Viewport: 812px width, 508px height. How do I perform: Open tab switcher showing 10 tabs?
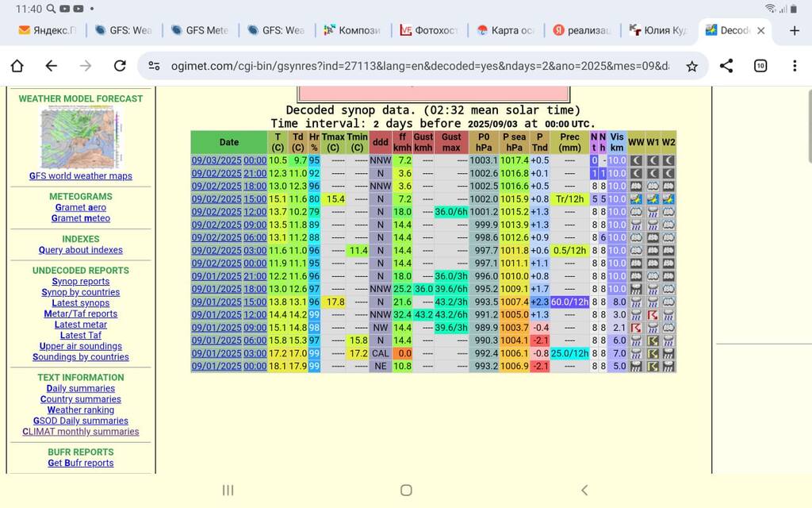[x=760, y=66]
